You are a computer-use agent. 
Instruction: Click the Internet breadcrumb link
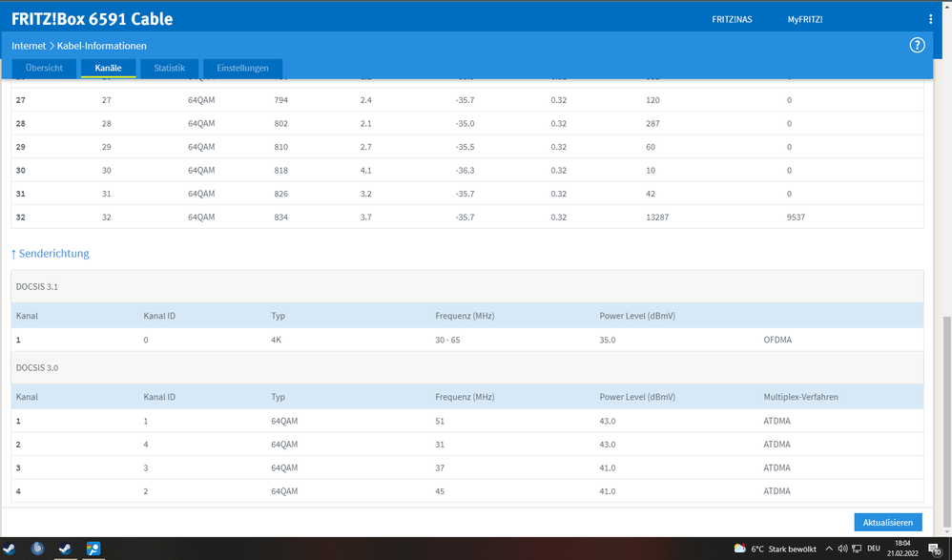tap(29, 46)
